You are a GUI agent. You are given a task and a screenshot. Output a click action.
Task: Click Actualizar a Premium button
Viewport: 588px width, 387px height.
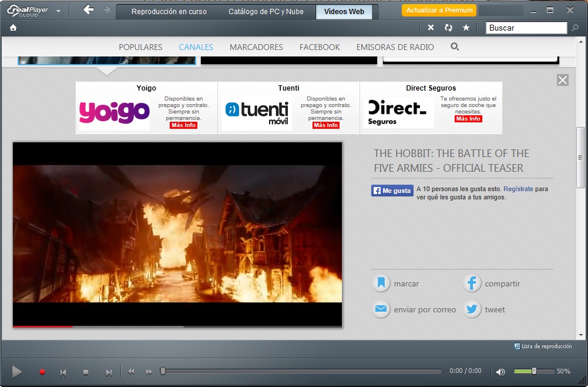(439, 10)
